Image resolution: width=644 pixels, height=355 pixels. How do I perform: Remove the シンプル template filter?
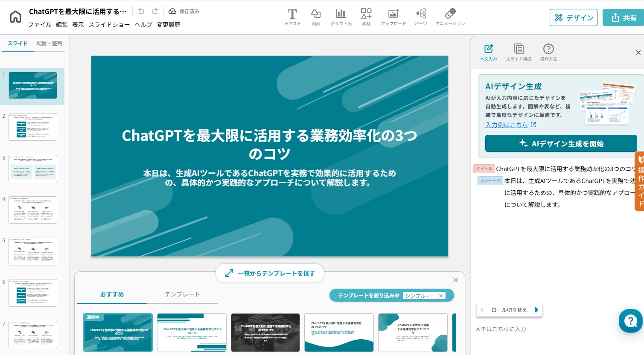coord(441,296)
